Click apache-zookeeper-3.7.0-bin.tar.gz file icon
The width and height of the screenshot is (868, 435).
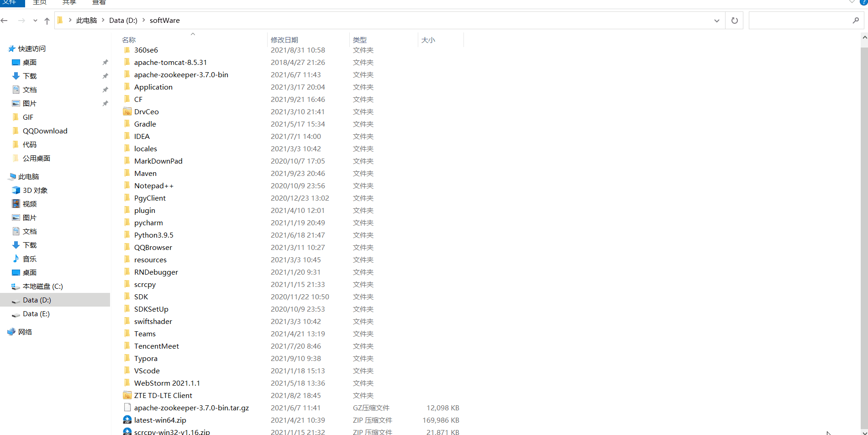tap(127, 408)
